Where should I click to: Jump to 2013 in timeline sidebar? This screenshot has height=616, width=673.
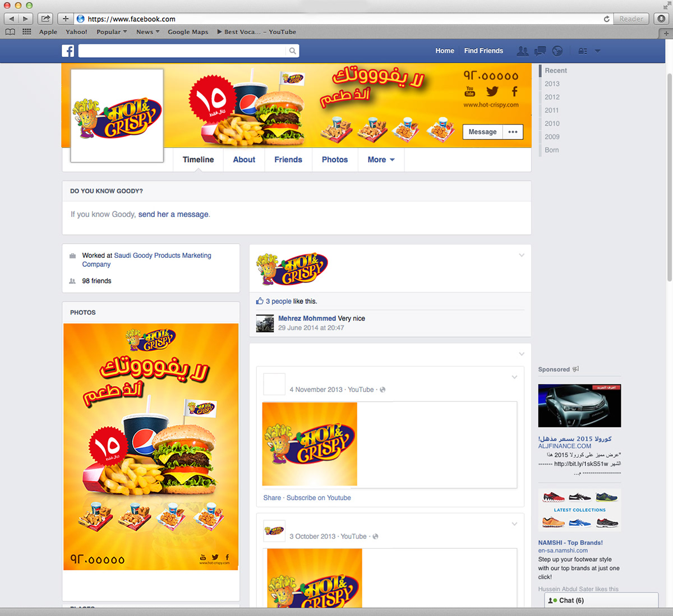click(552, 84)
